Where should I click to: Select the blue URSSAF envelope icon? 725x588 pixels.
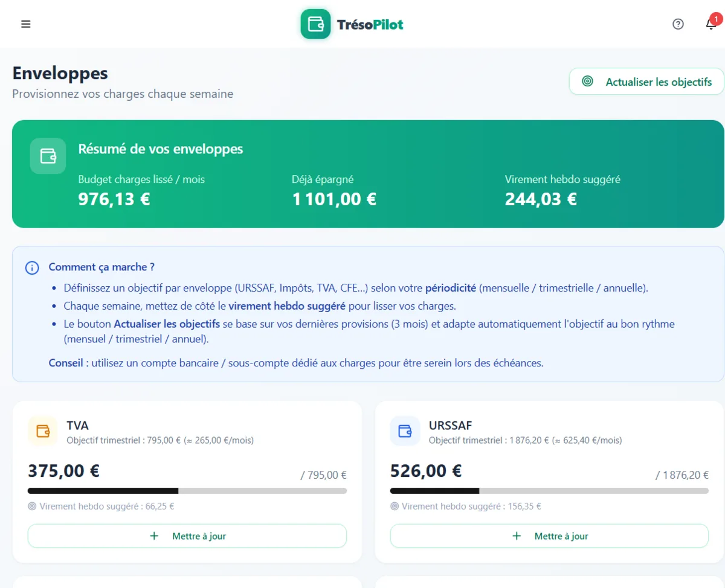click(x=404, y=431)
